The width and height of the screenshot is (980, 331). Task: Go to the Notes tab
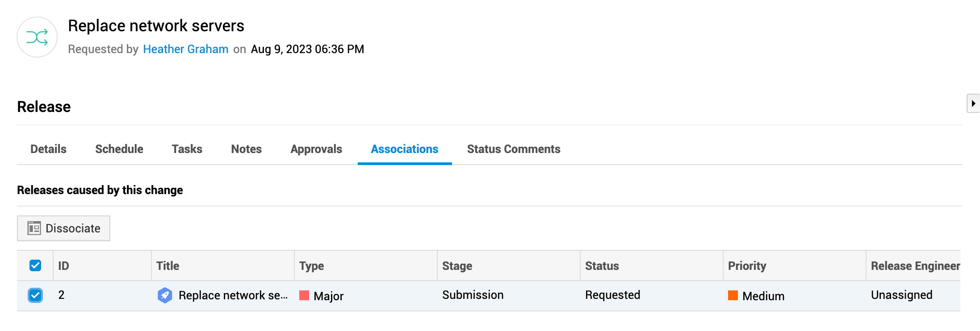(247, 149)
